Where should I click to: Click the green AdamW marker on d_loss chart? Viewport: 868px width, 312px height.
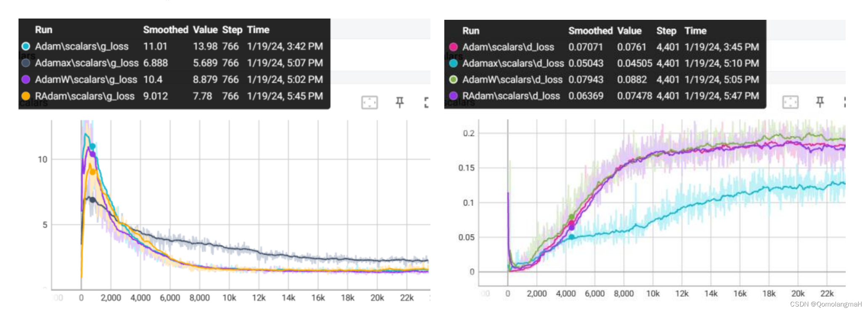point(571,217)
